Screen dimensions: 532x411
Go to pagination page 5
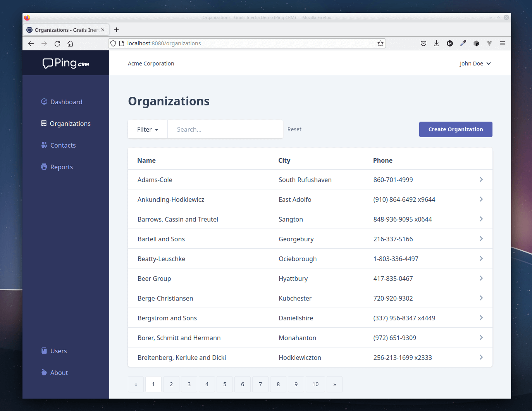tap(225, 384)
